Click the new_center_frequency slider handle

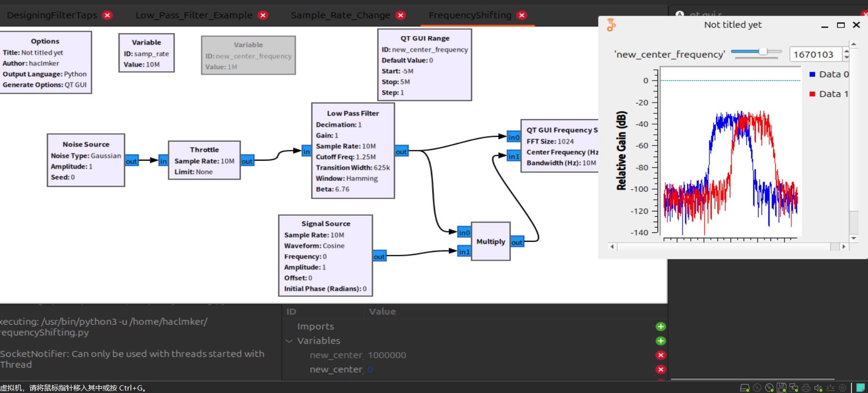click(x=763, y=51)
